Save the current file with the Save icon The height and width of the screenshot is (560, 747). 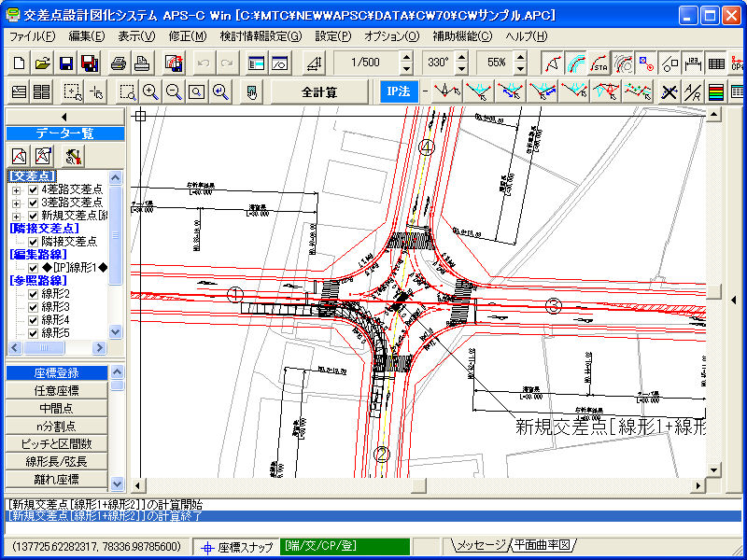pyautogui.click(x=66, y=63)
